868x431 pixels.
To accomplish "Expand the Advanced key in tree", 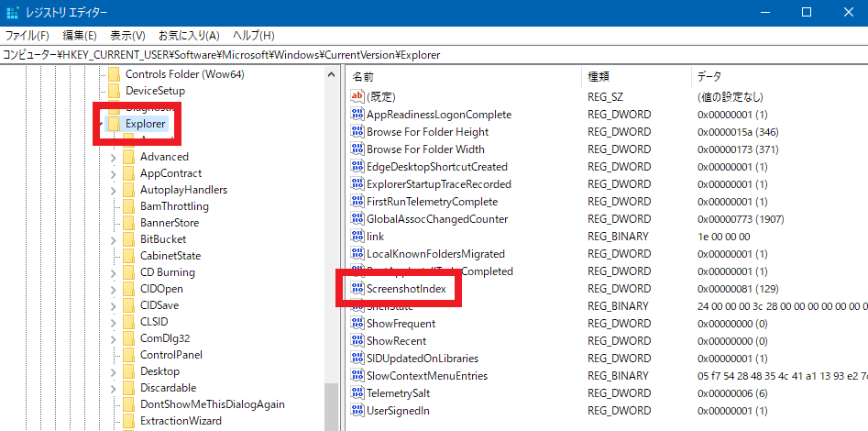I will click(x=113, y=158).
